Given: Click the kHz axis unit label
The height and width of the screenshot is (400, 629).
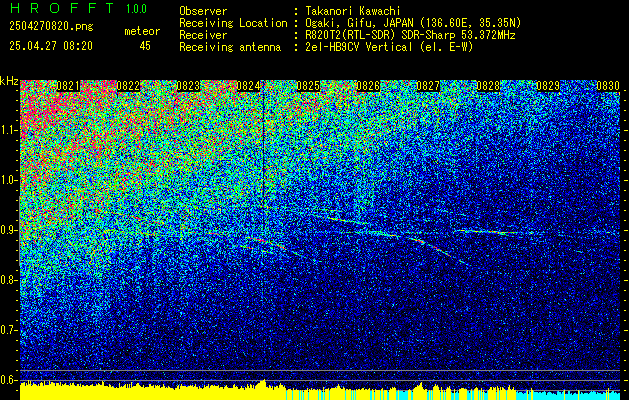Looking at the screenshot, I should pos(9,81).
